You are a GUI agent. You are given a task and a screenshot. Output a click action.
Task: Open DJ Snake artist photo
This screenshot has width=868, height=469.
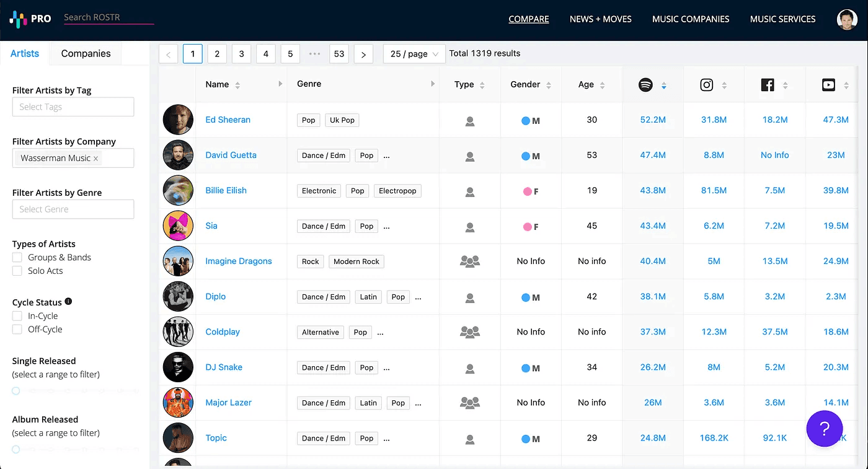tap(178, 367)
